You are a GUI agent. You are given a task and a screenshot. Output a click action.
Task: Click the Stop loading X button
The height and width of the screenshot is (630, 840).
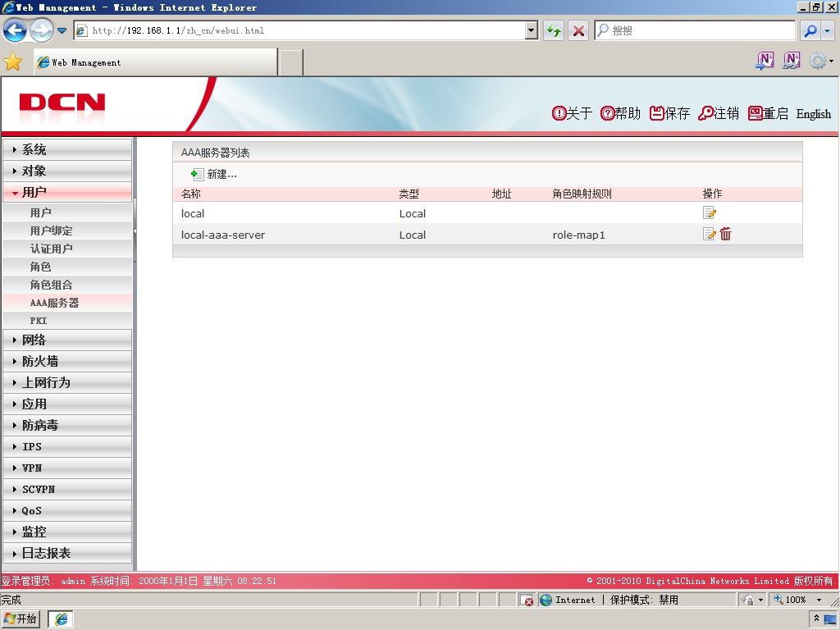pyautogui.click(x=578, y=30)
